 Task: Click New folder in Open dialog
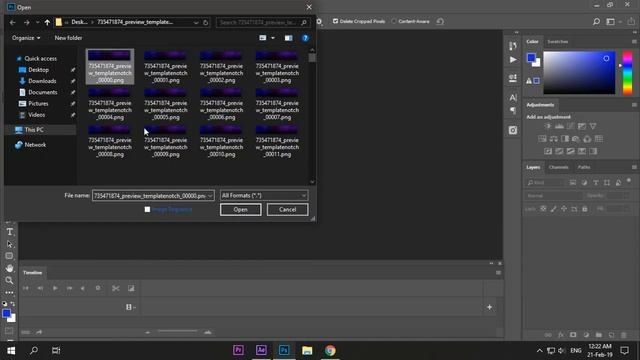pyautogui.click(x=68, y=38)
